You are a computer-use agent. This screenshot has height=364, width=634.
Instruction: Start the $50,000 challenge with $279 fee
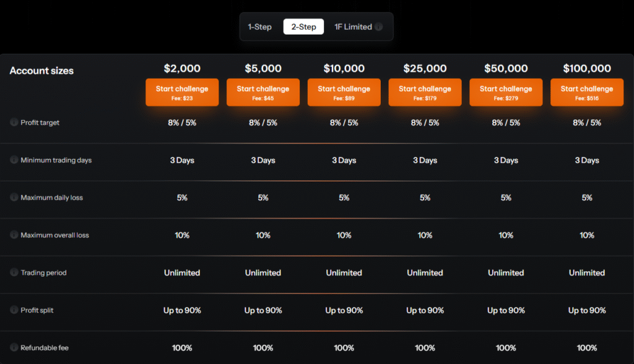pos(506,92)
